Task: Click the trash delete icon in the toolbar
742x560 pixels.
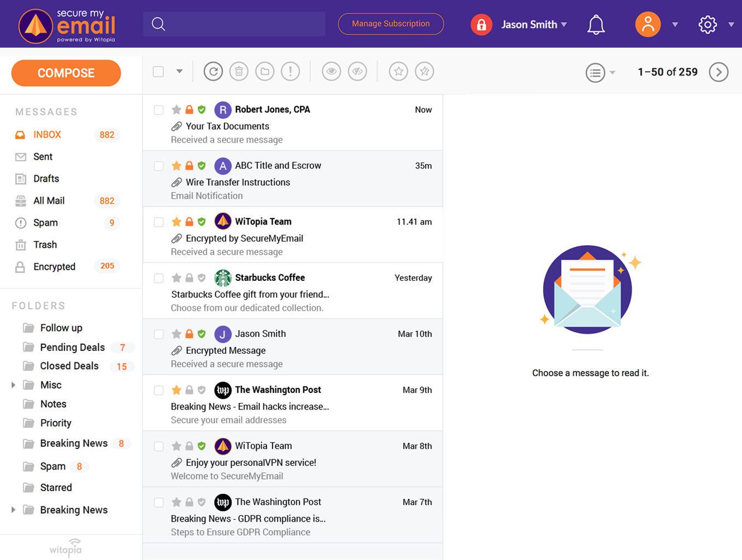Action: [239, 72]
